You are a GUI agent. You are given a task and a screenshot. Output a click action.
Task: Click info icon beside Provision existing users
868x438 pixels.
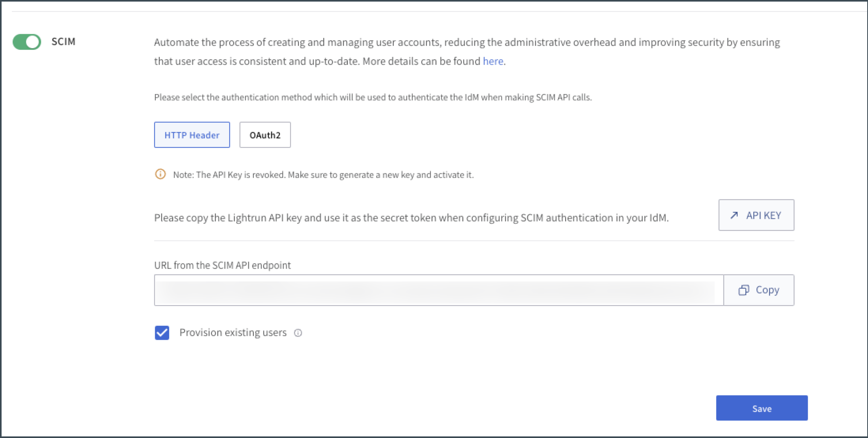click(298, 333)
